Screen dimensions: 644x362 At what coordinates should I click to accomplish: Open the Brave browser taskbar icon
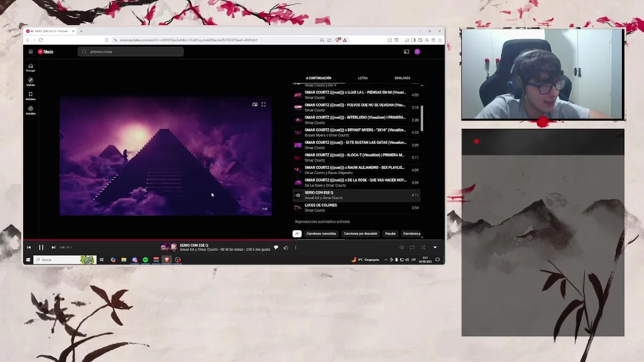pyautogui.click(x=167, y=260)
